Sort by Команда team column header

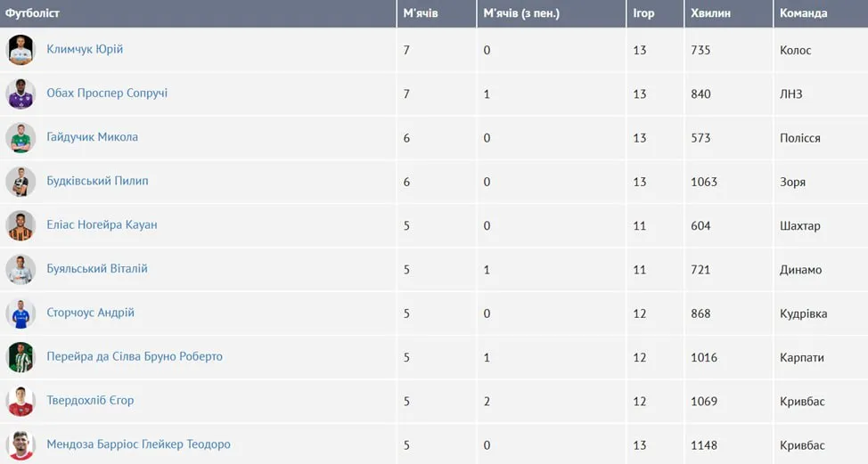(x=803, y=13)
